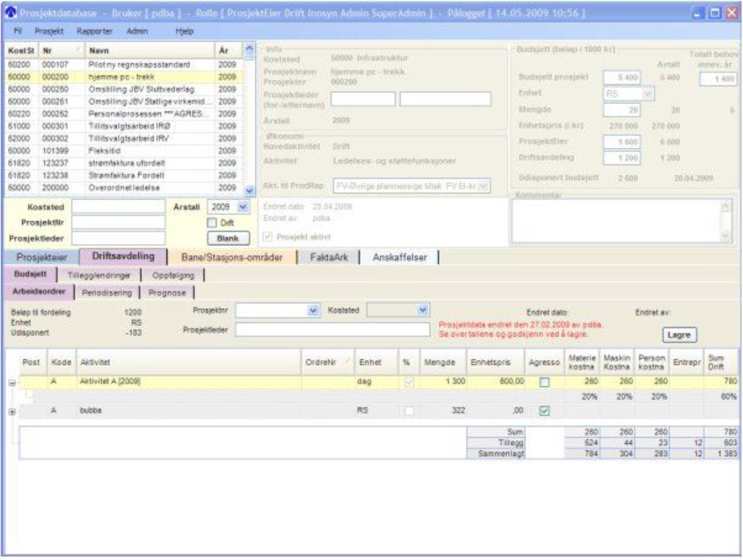Open the Årstall 2009 dropdown
Image resolution: width=743 pixels, height=560 pixels.
point(243,207)
